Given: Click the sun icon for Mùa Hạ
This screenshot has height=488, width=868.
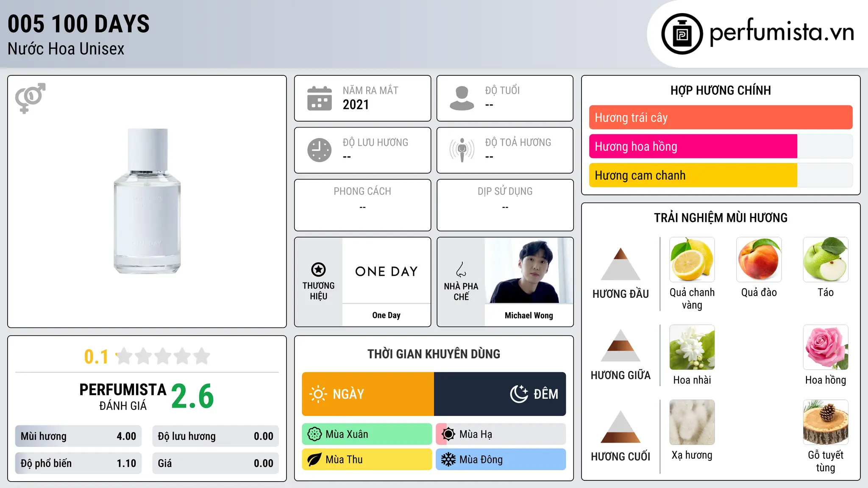Looking at the screenshot, I should [x=448, y=434].
